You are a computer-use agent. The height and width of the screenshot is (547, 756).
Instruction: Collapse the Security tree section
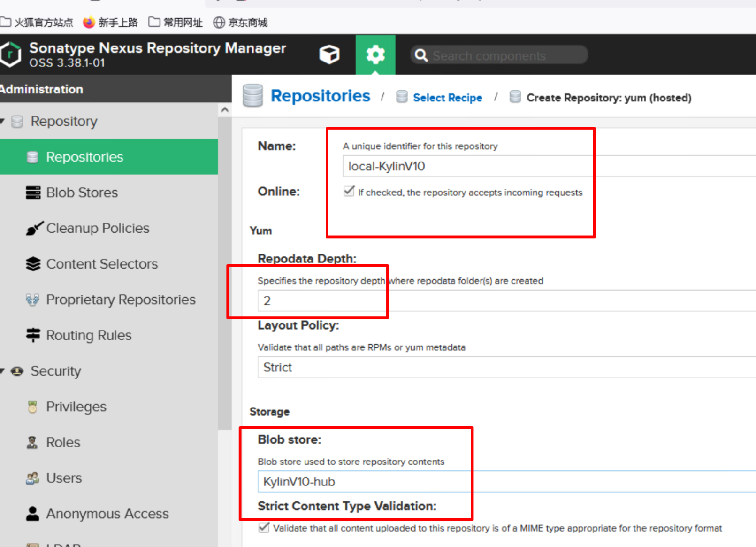coord(2,371)
